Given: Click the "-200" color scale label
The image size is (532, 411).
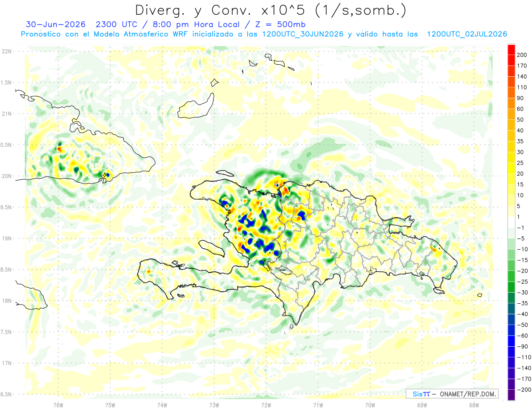Looking at the screenshot, I should click(x=524, y=389).
